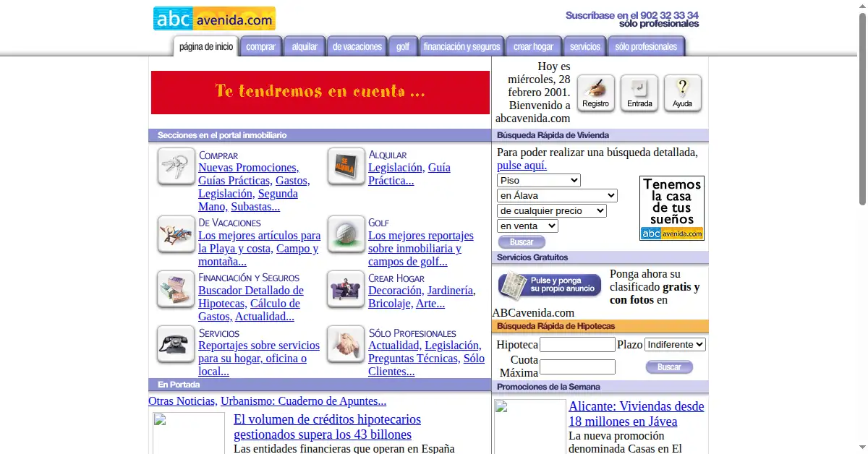Select the De Vacaciones beach chair icon
Image resolution: width=868 pixels, height=454 pixels.
pyautogui.click(x=176, y=234)
